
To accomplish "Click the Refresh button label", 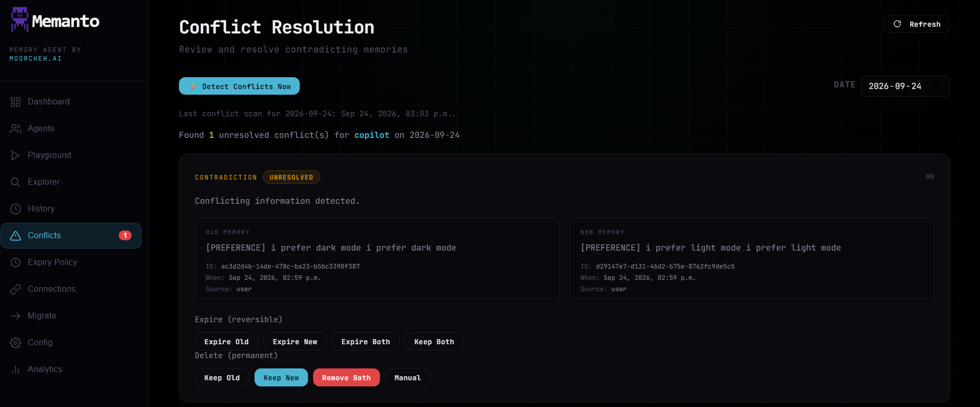I will tap(924, 24).
